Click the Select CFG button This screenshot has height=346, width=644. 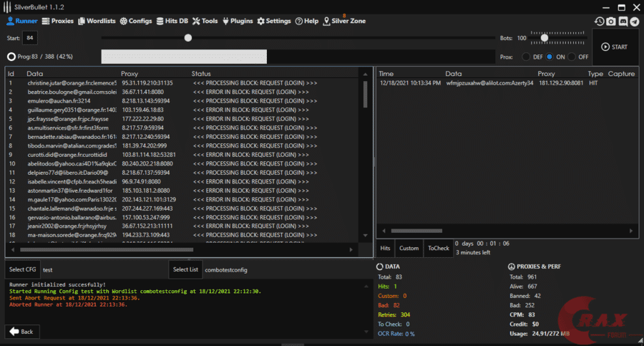click(x=21, y=269)
